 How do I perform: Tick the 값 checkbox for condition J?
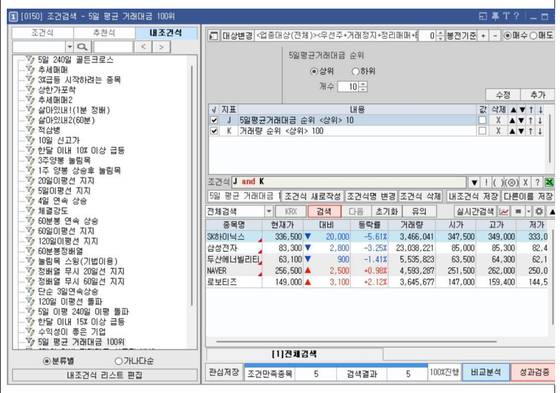(x=482, y=120)
